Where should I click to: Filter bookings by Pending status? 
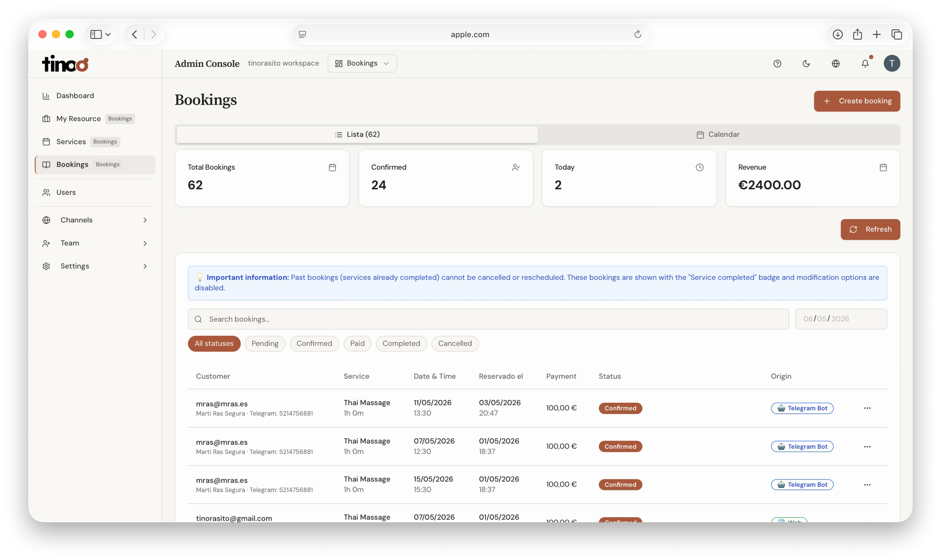(265, 344)
